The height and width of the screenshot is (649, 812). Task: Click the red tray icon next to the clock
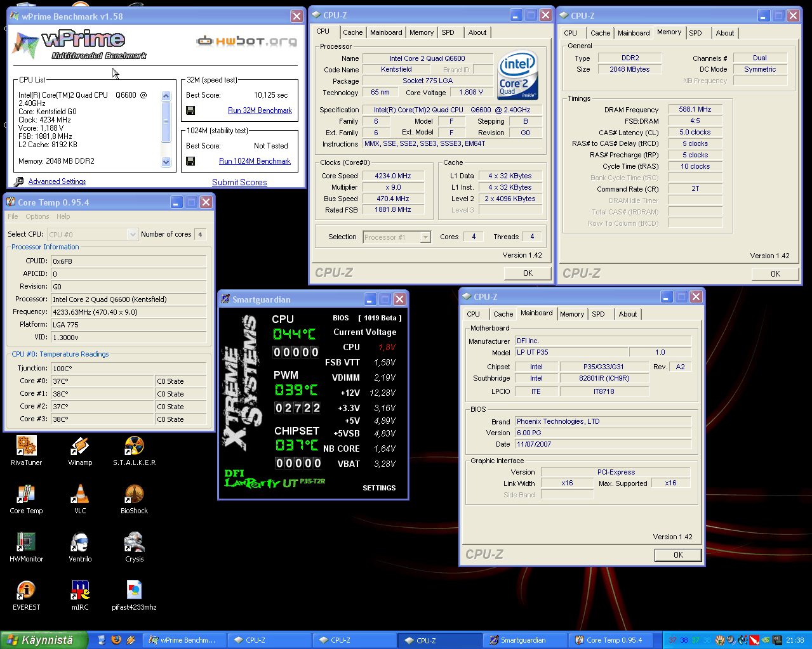click(754, 640)
